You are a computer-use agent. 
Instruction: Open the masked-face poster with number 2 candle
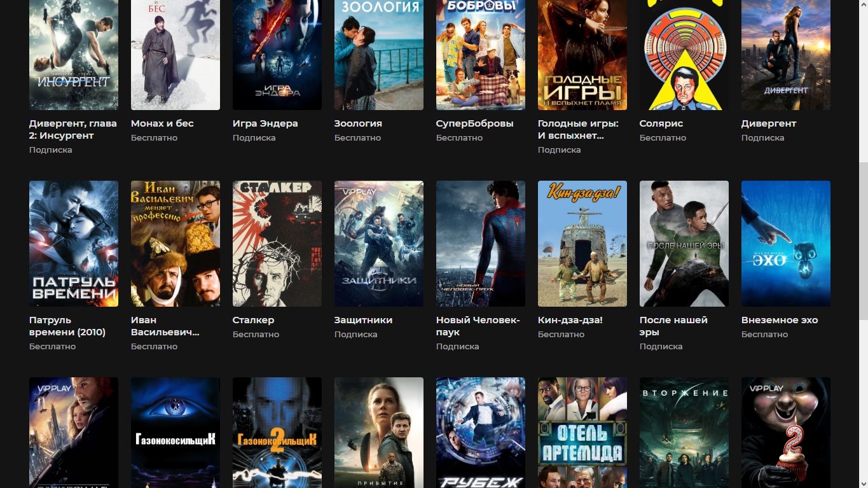(x=786, y=433)
